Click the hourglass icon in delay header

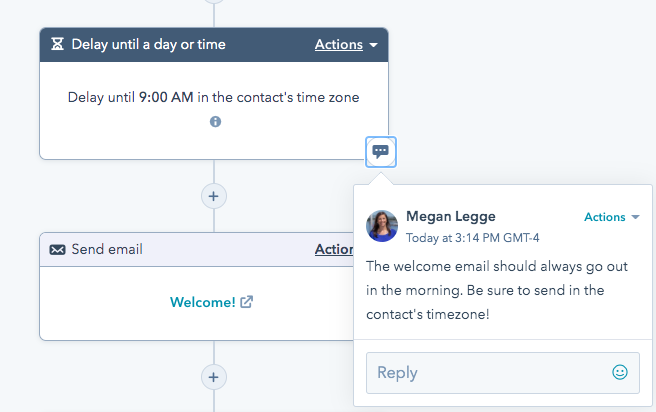(x=57, y=44)
